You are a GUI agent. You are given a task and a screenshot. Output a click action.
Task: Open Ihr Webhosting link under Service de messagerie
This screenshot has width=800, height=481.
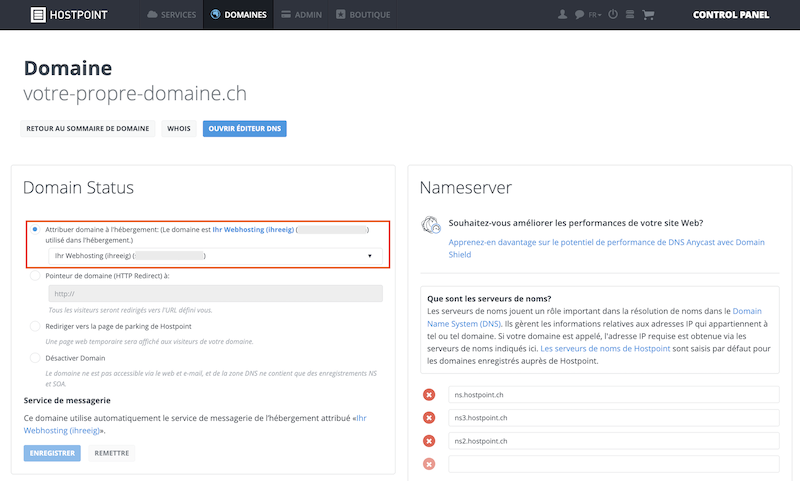coord(195,424)
